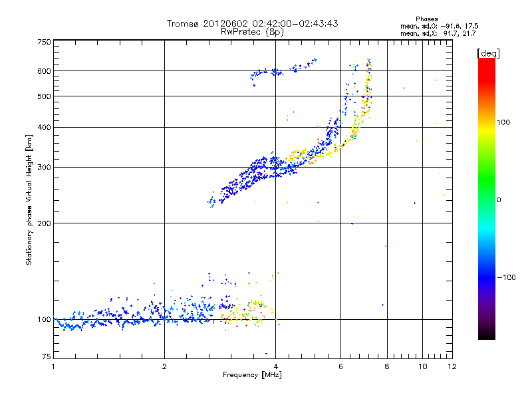Image resolution: width=532 pixels, height=399 pixels.
Task: Click the '750' y-axis tick label
Action: tap(45, 42)
